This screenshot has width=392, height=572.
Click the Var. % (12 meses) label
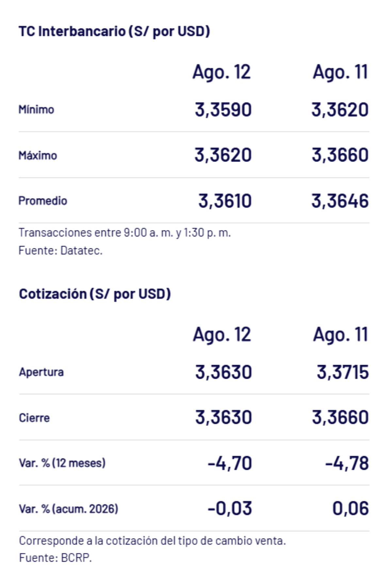62,463
